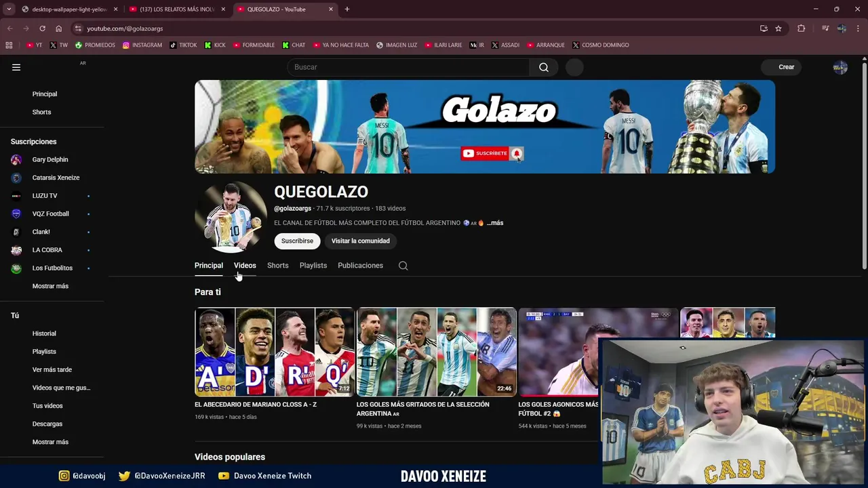Image resolution: width=868 pixels, height=488 pixels.
Task: Open LOS GOLES MÁS GRITADOS thumbnail
Action: coord(437,352)
